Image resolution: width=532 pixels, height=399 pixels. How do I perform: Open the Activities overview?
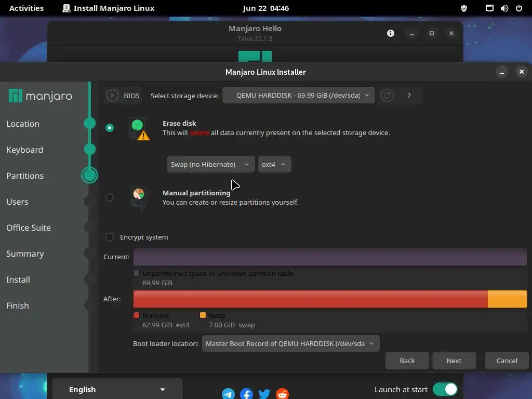tap(26, 8)
